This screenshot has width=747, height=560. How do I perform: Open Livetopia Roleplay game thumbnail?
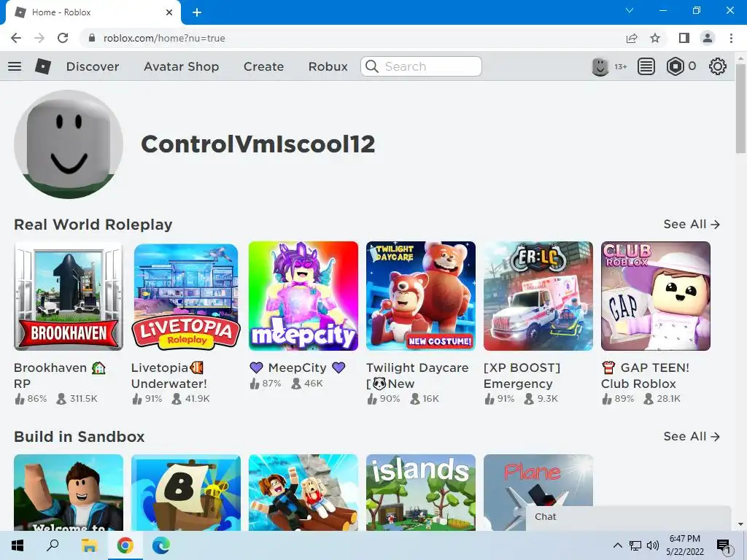point(186,296)
